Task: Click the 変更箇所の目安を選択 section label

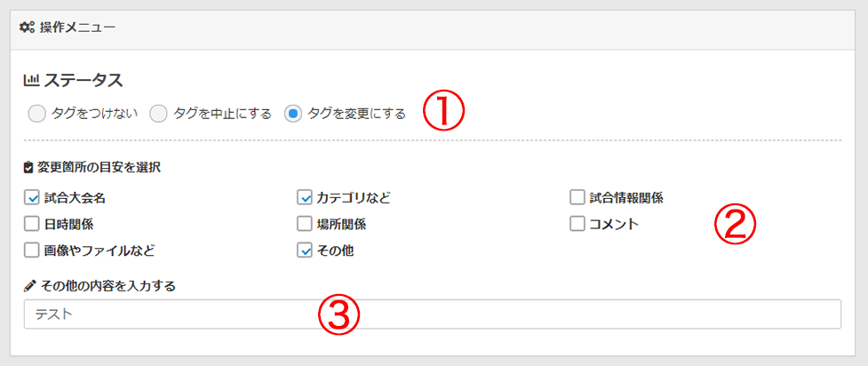Action: point(99,166)
